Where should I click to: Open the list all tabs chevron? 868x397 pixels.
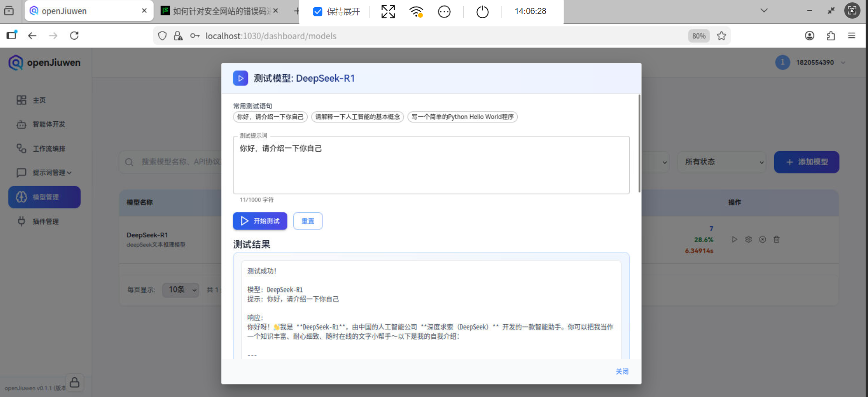tap(764, 11)
